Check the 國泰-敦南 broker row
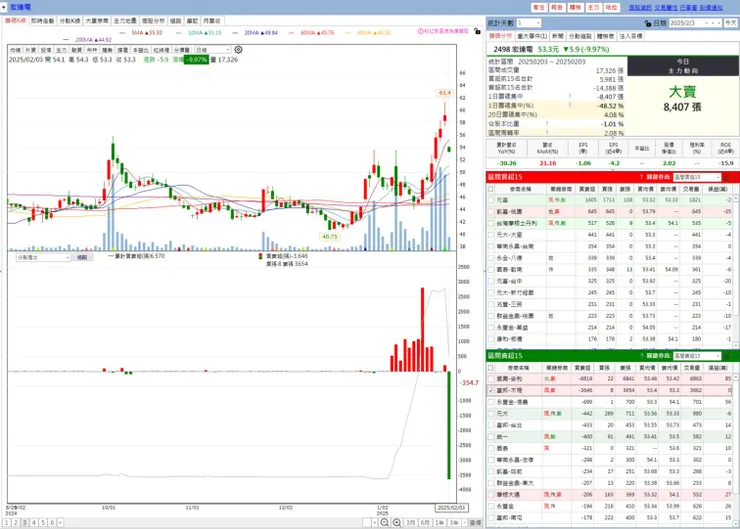The height and width of the screenshot is (529, 740). pos(491,269)
